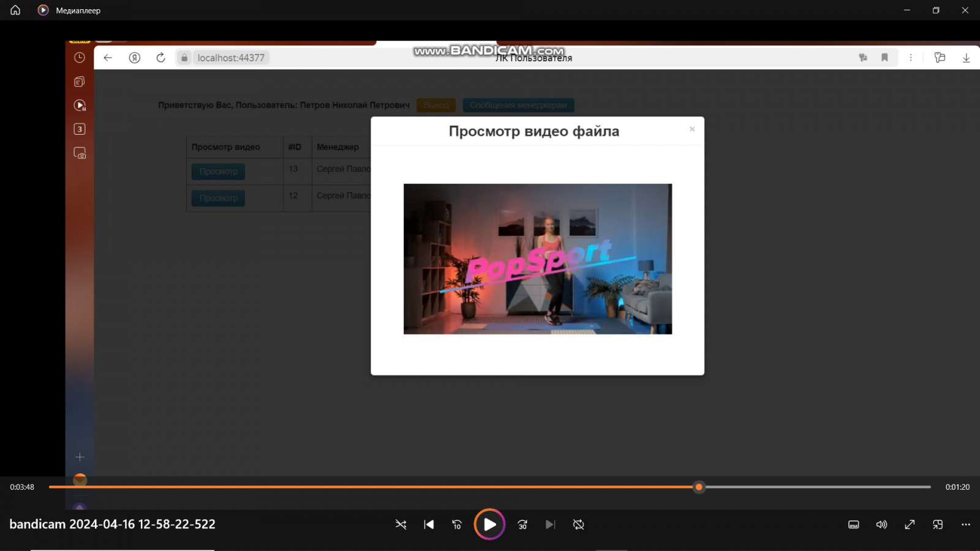Click the Просмотр видео column header
980x551 pixels.
click(x=226, y=147)
